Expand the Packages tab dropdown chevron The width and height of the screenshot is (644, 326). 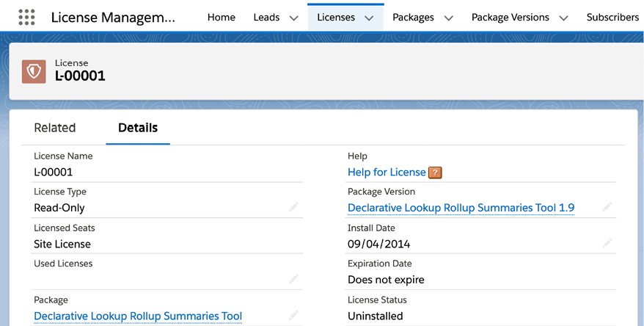tap(448, 18)
